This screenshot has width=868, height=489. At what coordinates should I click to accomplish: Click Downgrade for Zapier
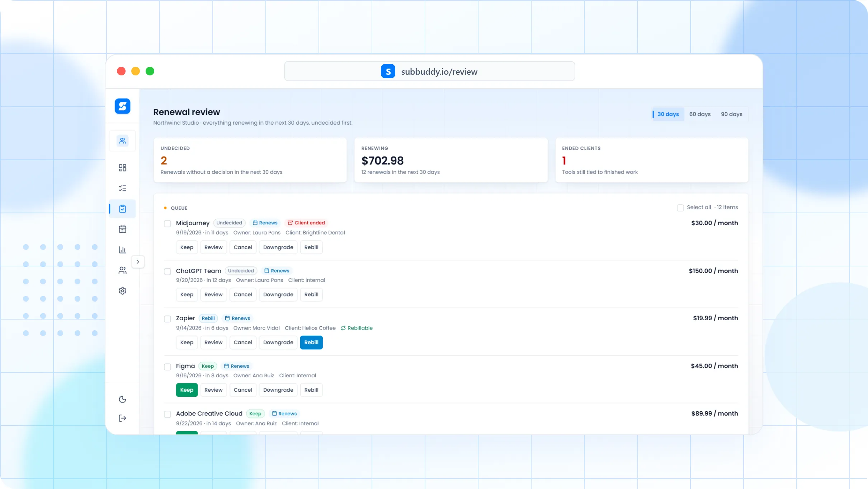tap(278, 343)
